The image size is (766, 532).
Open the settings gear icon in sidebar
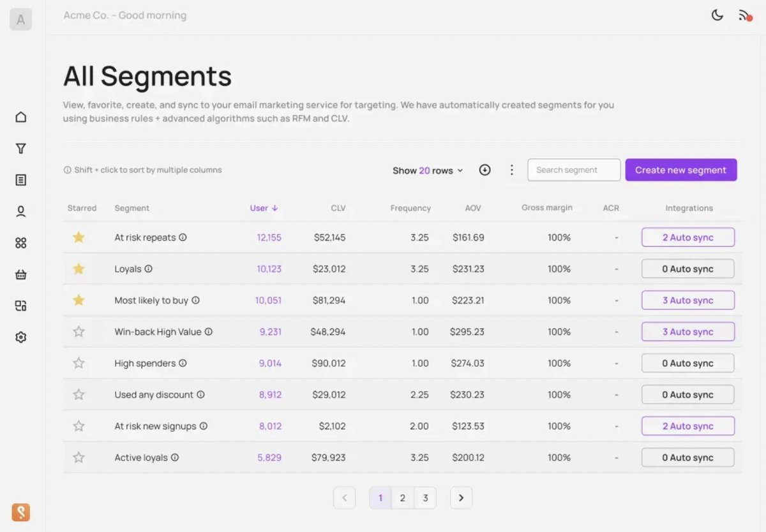20,337
